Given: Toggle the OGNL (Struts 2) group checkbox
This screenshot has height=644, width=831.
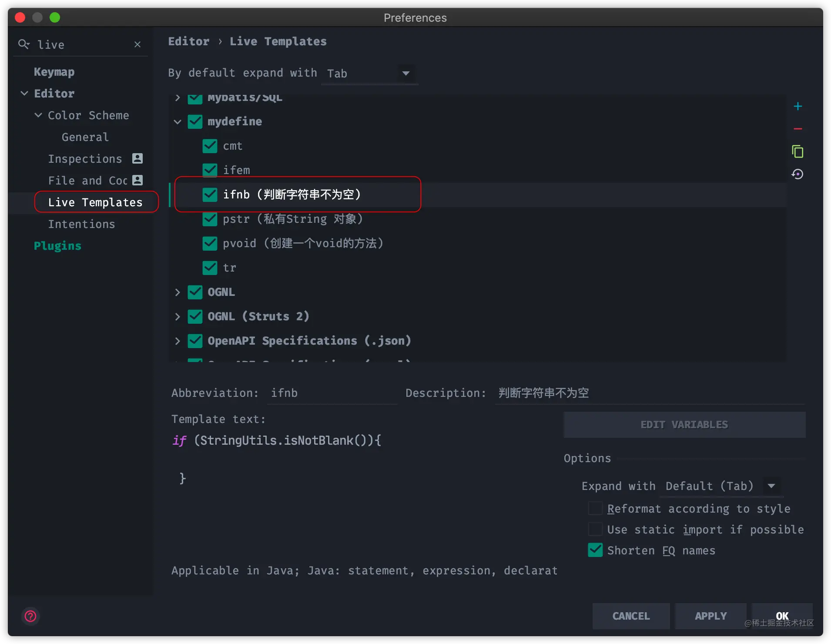Looking at the screenshot, I should coord(195,316).
